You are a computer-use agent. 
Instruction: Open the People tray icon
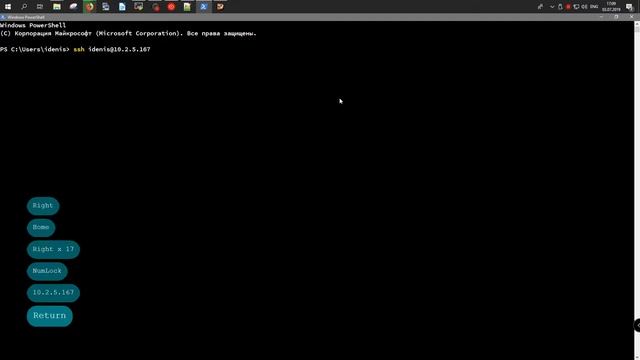tap(540, 7)
